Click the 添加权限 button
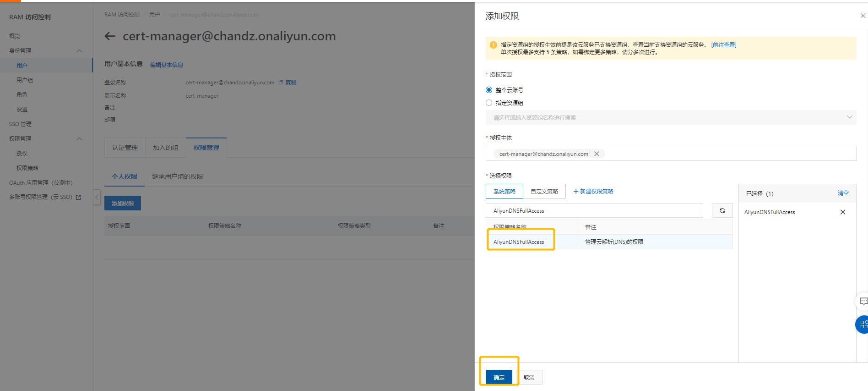Viewport: 868px width, 391px height. [x=123, y=203]
